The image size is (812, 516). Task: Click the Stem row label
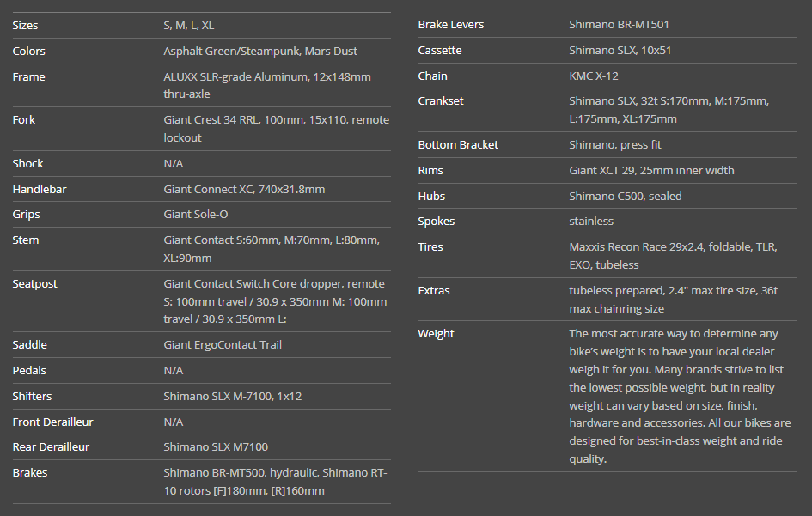pos(26,240)
